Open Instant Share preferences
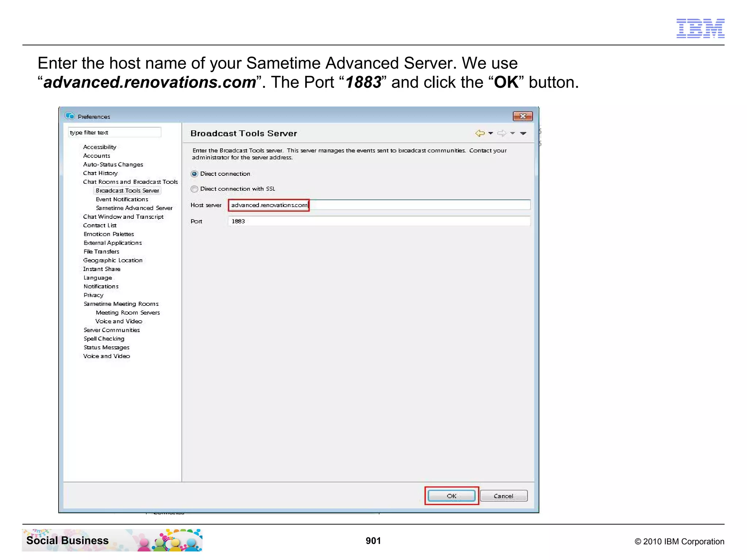 (x=102, y=269)
